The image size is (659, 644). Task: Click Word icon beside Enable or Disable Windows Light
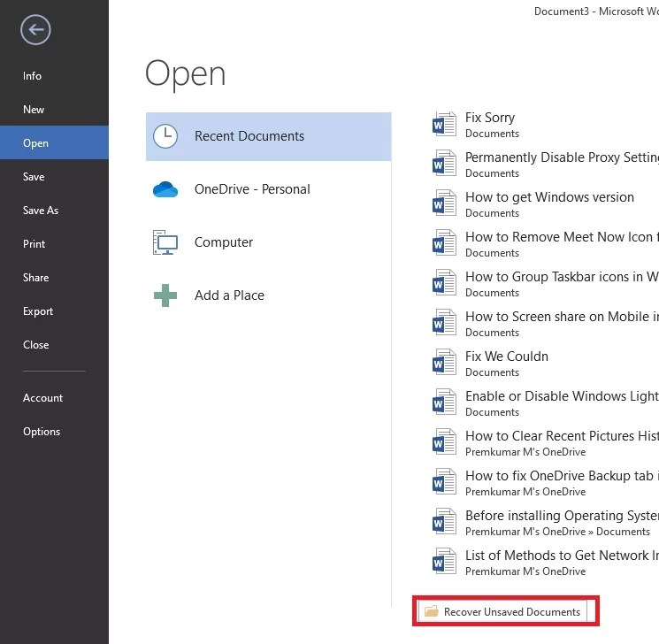[x=444, y=402]
